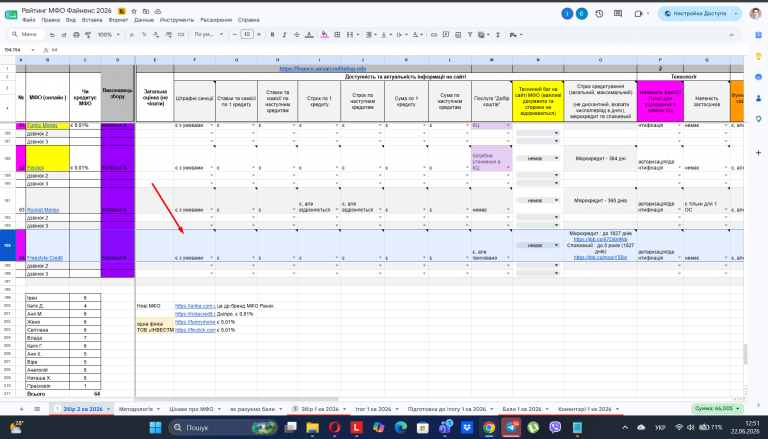Open Збір 2 кв 2026 tab menu arrow
The width and height of the screenshot is (768, 439).
tap(109, 409)
